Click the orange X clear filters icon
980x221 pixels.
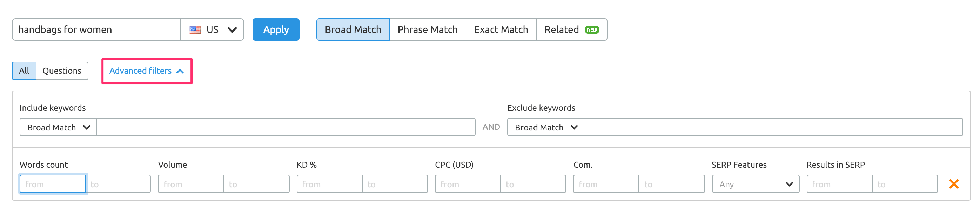click(953, 184)
